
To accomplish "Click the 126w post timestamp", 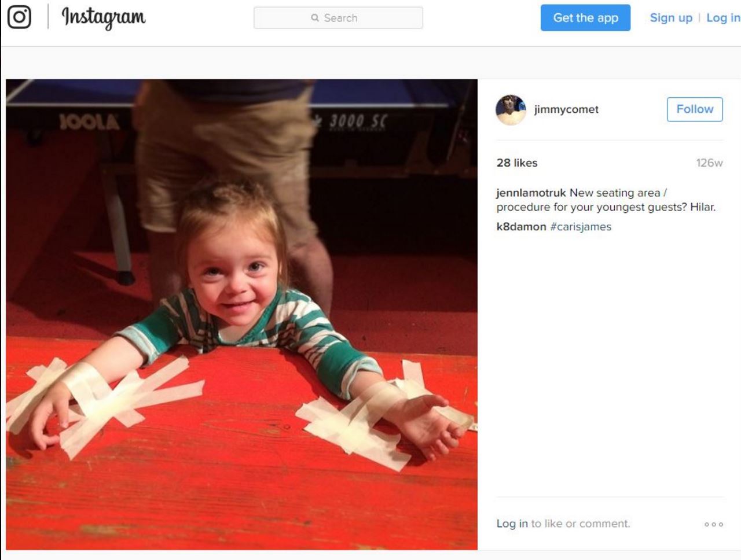I will click(709, 163).
